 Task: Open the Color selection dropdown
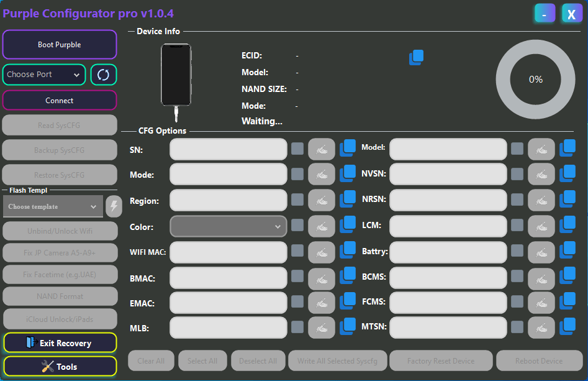pyautogui.click(x=228, y=226)
